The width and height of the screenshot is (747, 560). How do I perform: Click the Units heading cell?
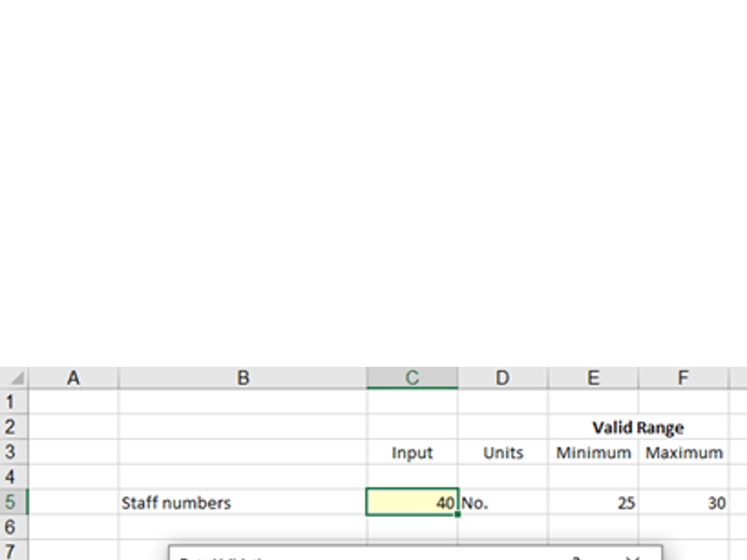(x=503, y=453)
